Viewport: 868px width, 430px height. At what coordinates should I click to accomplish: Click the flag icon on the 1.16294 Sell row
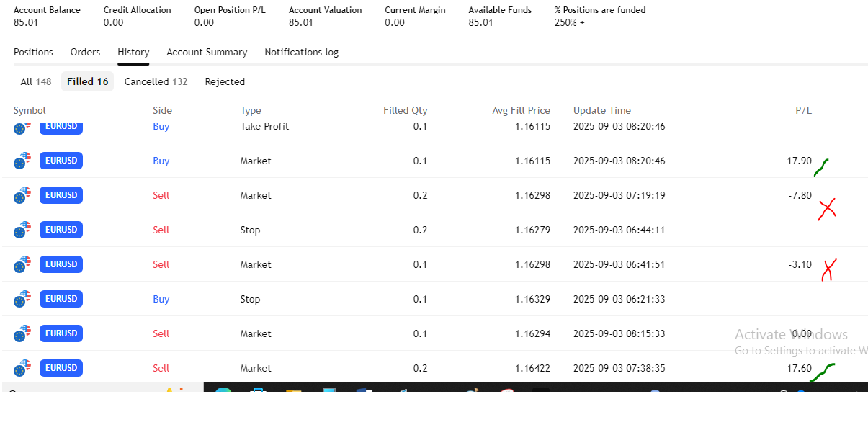click(22, 333)
